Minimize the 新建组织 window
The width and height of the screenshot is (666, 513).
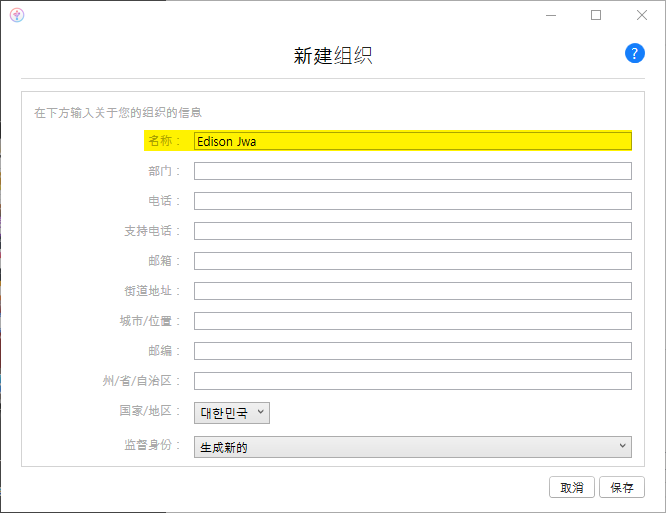(550, 15)
